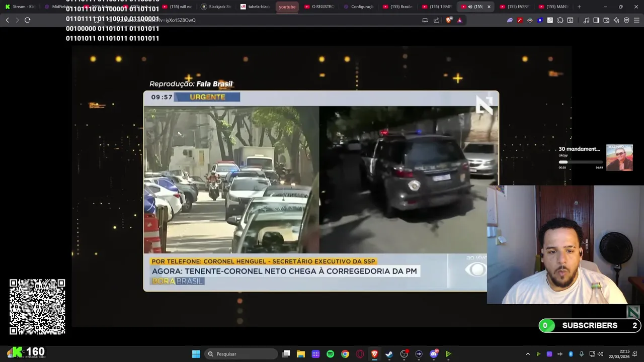Open the browser main menu
The image size is (644, 362).
[x=636, y=20]
